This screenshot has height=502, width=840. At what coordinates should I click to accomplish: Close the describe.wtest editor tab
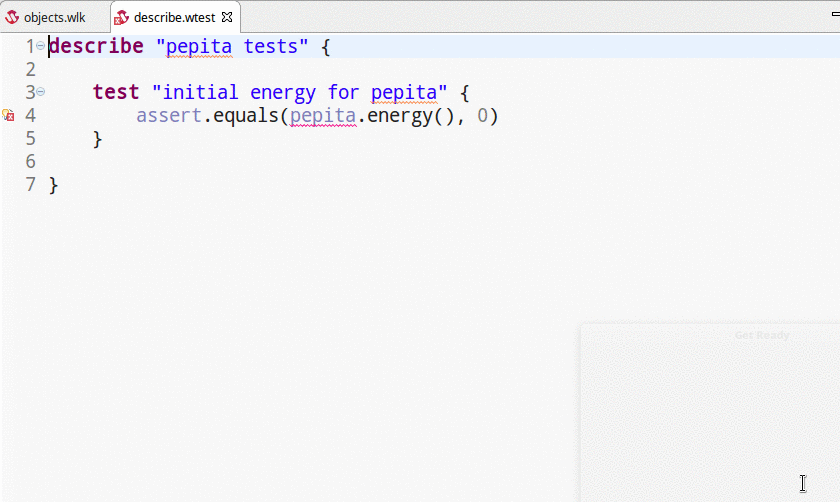pos(227,17)
